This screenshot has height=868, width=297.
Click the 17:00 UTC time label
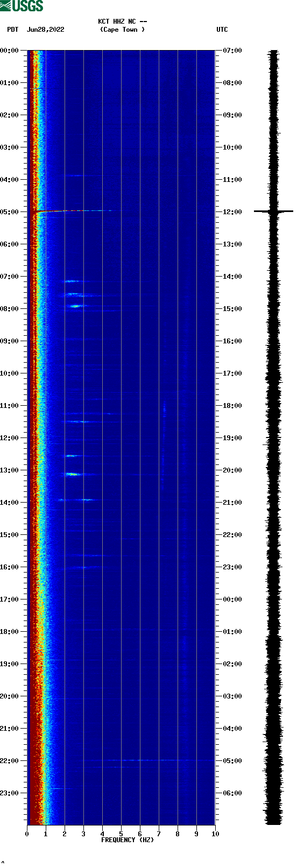tap(232, 373)
